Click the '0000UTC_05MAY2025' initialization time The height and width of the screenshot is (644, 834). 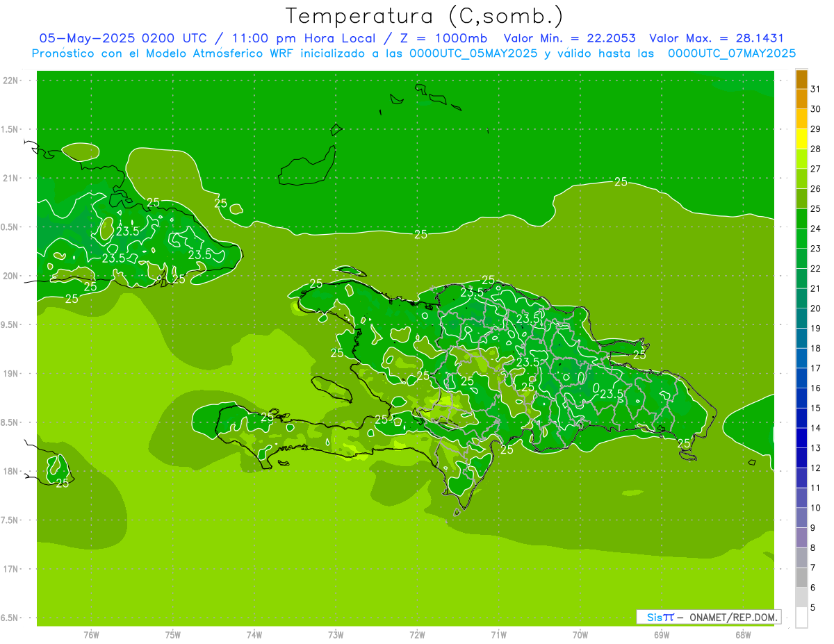(x=473, y=53)
